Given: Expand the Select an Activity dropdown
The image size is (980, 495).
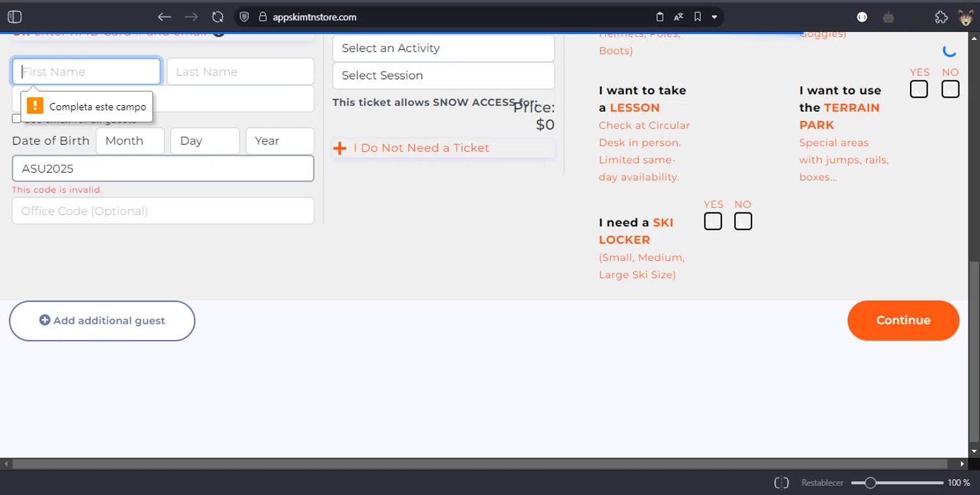Looking at the screenshot, I should (444, 48).
